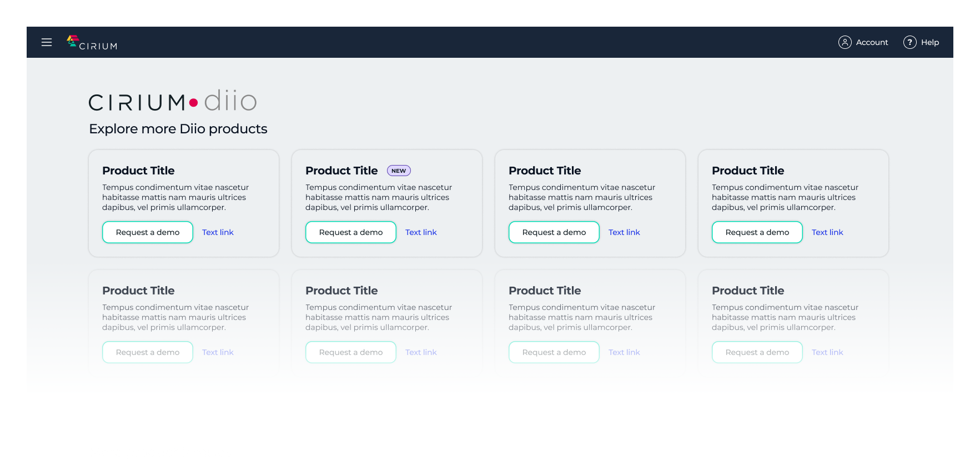Screen dimensions: 980x460
Task: Open the Account user profile icon
Action: (845, 42)
